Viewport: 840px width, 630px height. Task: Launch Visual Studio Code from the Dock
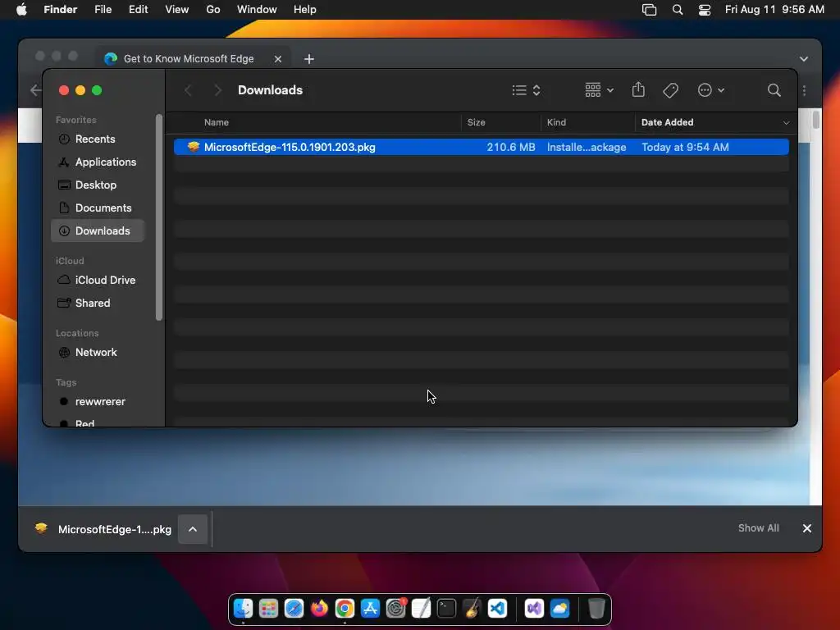[498, 609]
